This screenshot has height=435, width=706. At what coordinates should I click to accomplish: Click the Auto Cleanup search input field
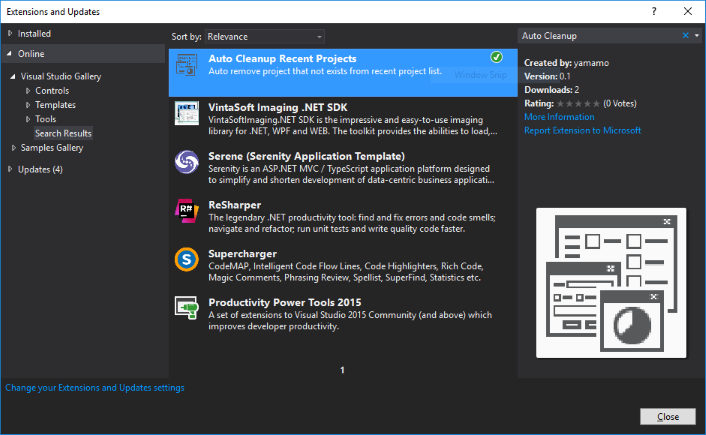coord(599,36)
